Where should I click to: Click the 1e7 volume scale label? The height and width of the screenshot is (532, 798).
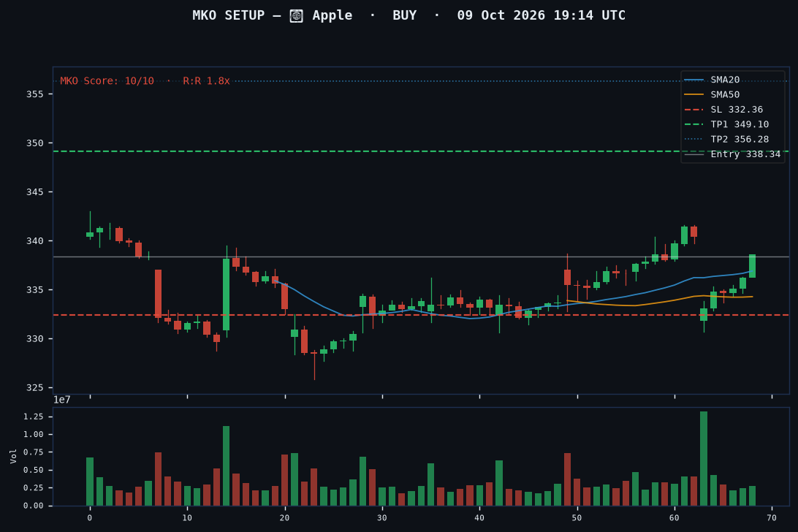(62, 400)
